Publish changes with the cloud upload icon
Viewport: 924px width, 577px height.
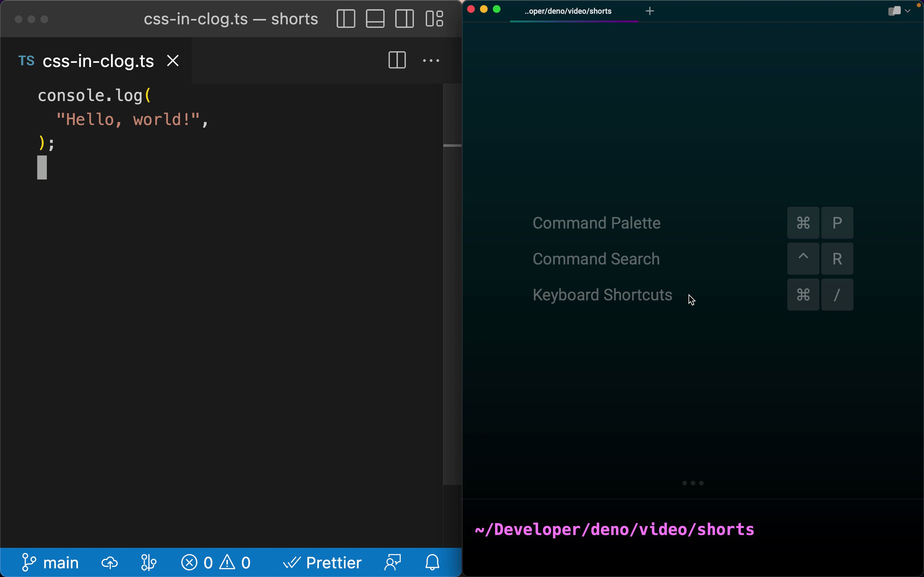coord(110,563)
